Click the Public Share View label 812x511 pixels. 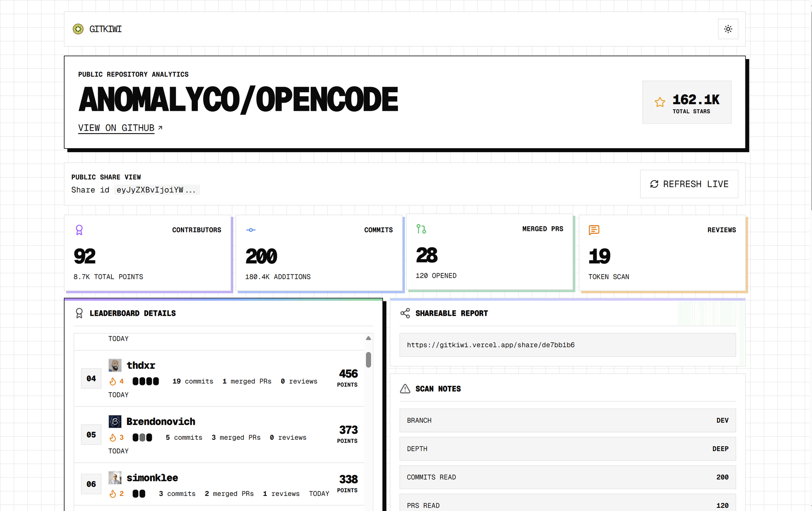pyautogui.click(x=106, y=177)
